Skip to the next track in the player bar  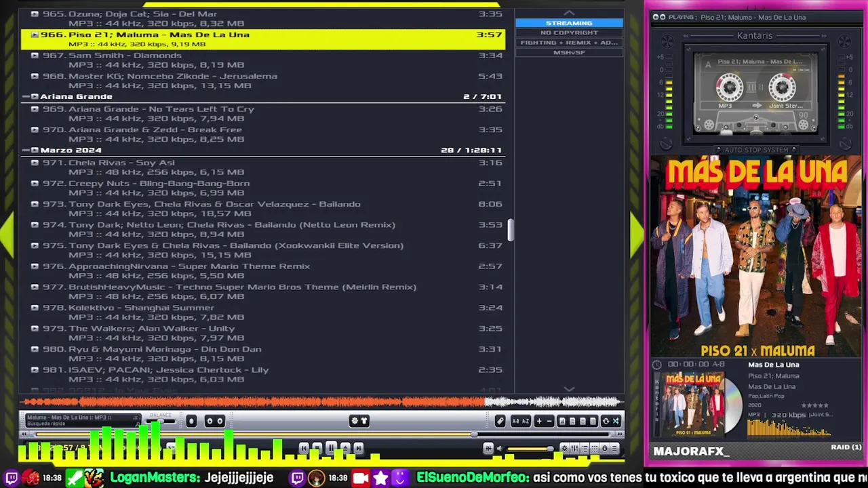359,448
